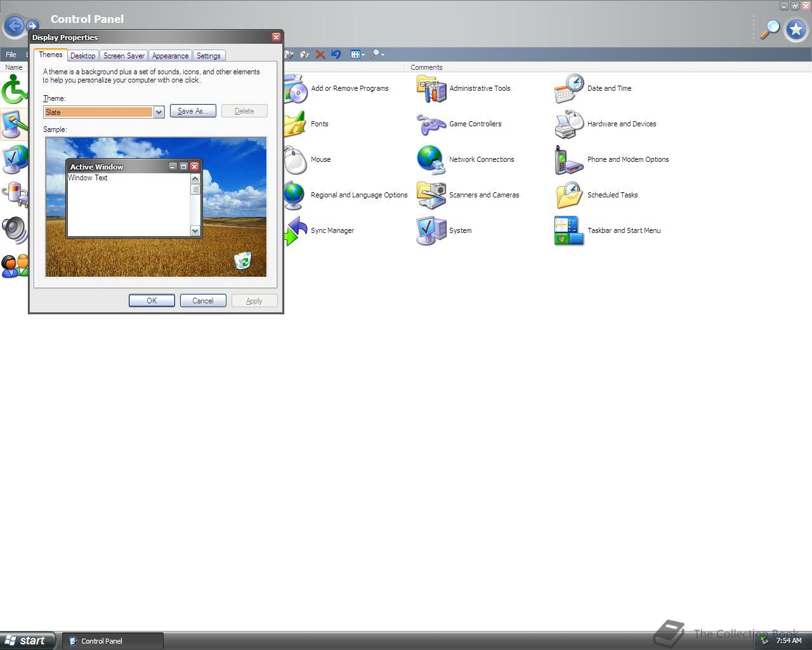Click the Power Options battery icon
812x650 pixels.
point(14,196)
